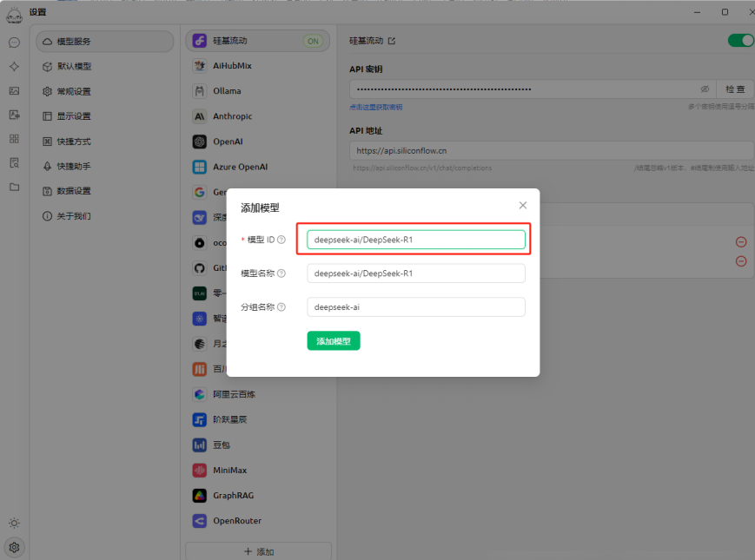
Task: Show help tooltip icon beside 模型 ID
Action: point(281,240)
